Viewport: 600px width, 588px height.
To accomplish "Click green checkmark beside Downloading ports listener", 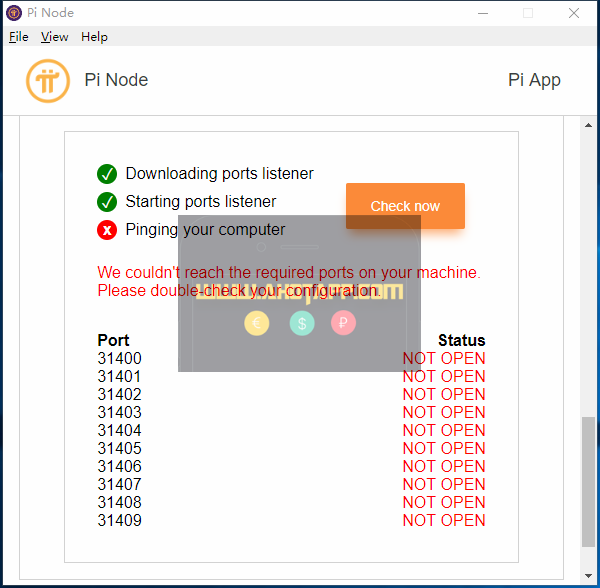I will coord(107,174).
